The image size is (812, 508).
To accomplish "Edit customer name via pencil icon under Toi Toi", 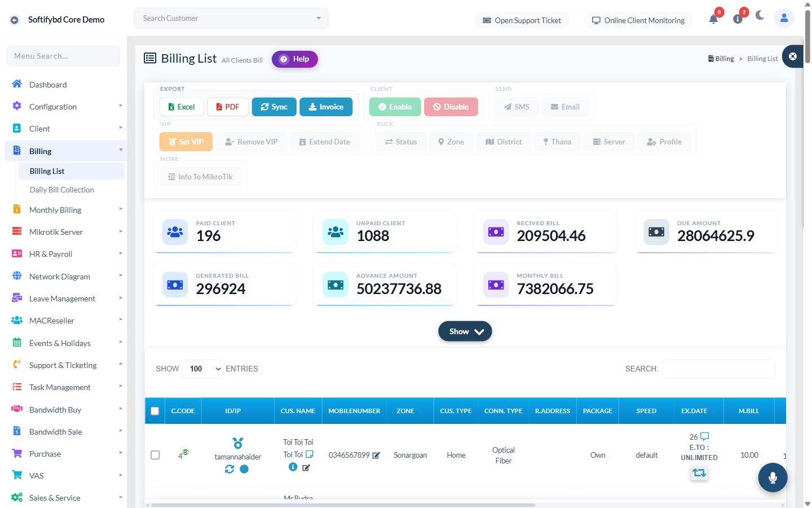I will tap(306, 467).
